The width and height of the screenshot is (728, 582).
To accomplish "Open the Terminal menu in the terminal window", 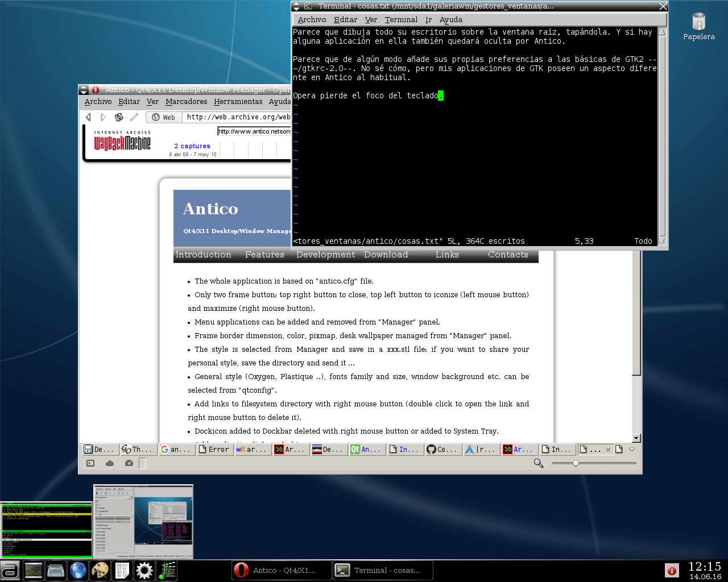I will (401, 20).
